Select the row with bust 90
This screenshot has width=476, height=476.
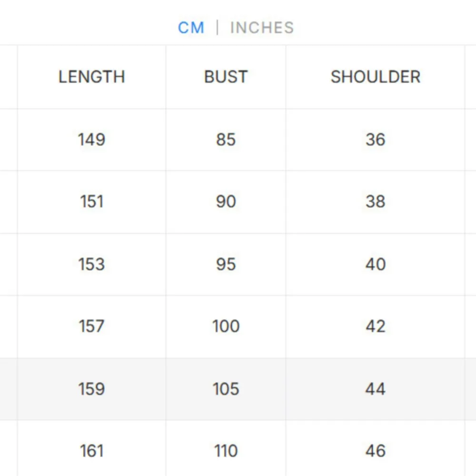(225, 201)
